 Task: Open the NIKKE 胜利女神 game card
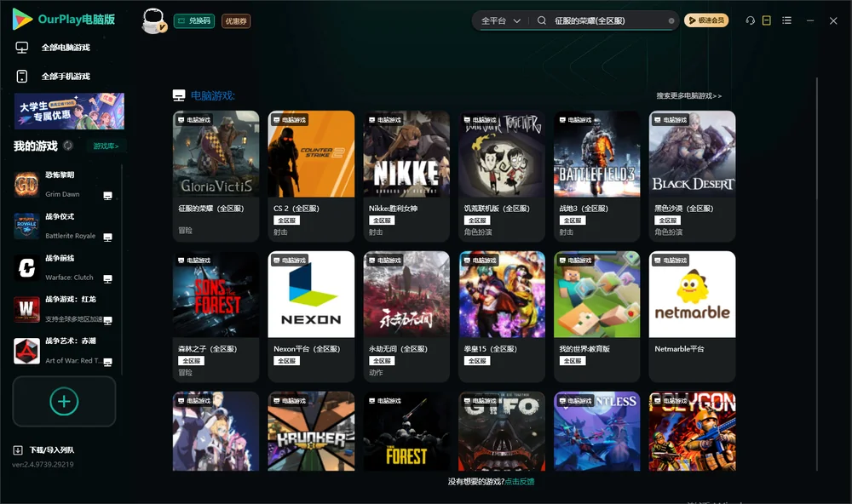406,176
